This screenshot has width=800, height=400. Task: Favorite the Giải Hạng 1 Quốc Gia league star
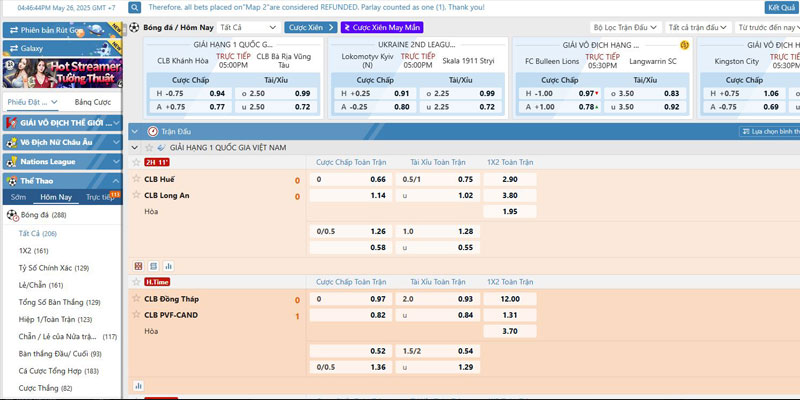coord(149,147)
